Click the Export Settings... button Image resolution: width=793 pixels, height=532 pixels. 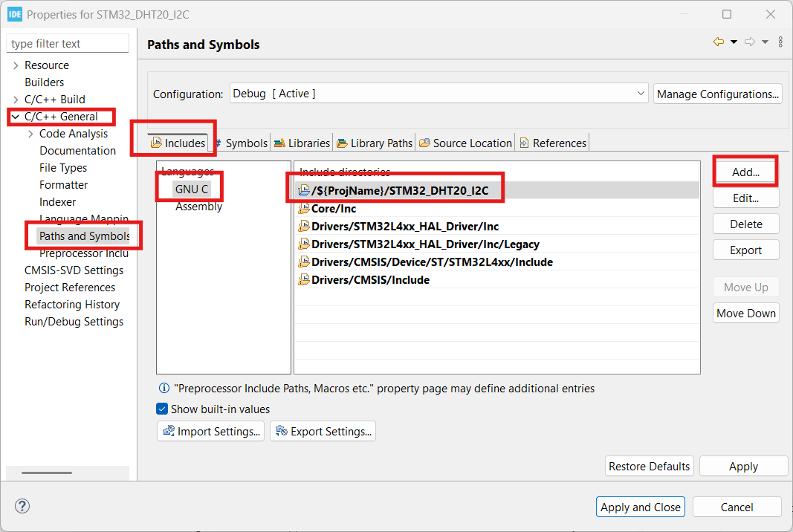(323, 431)
